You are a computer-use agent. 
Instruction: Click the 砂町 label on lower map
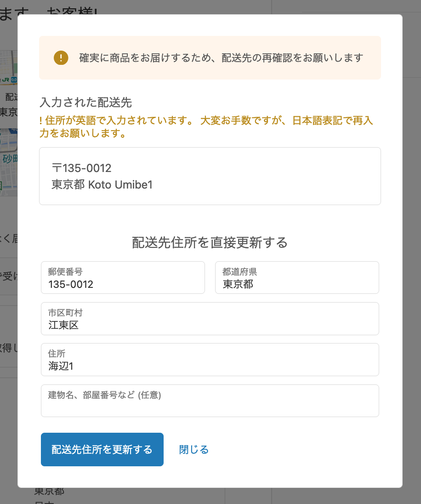(x=9, y=159)
